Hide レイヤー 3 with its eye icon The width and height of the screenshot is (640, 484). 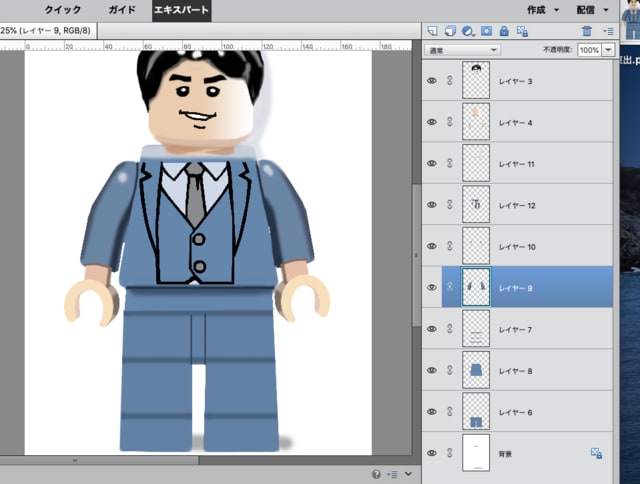pos(432,80)
